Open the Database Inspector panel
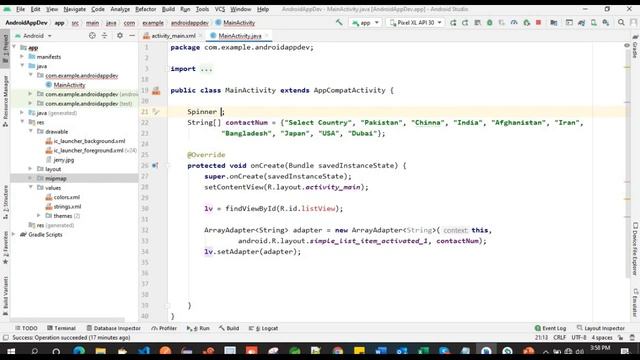 tap(114, 328)
